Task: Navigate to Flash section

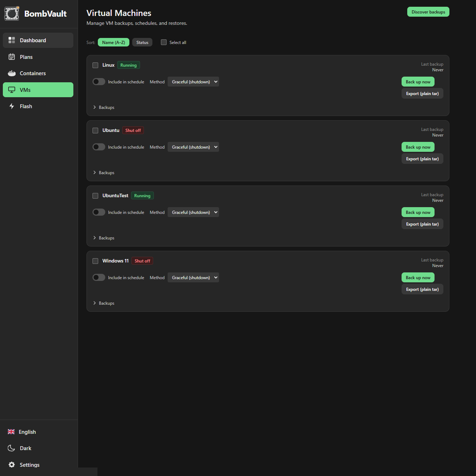Action: [38, 106]
